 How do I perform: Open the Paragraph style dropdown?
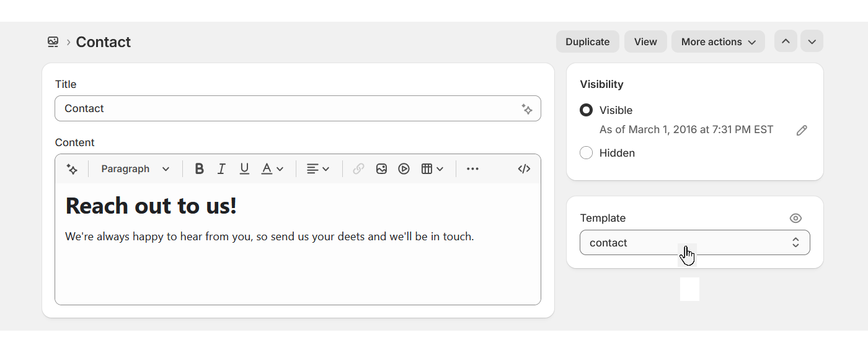[x=135, y=169]
